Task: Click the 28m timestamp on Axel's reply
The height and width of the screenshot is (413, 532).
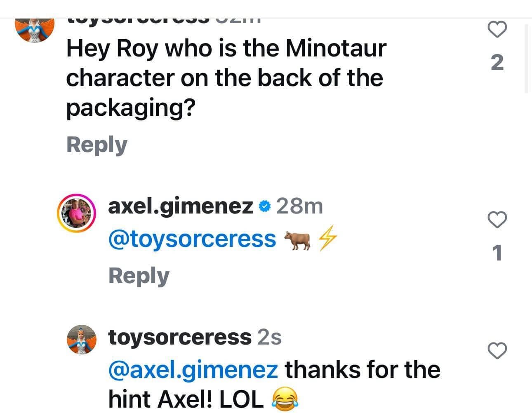Action: pos(299,206)
